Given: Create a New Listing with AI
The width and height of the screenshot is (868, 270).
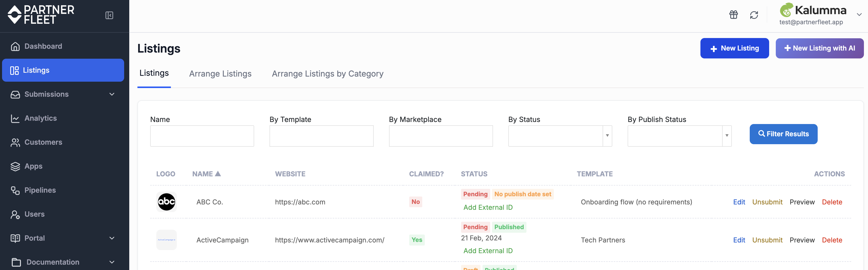Looking at the screenshot, I should (x=819, y=48).
